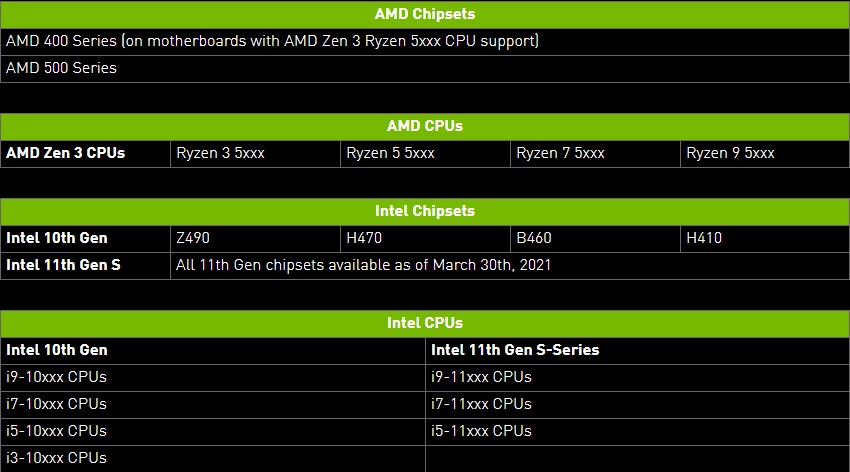
Task: Click the Z490 chipset cell
Action: click(x=193, y=238)
